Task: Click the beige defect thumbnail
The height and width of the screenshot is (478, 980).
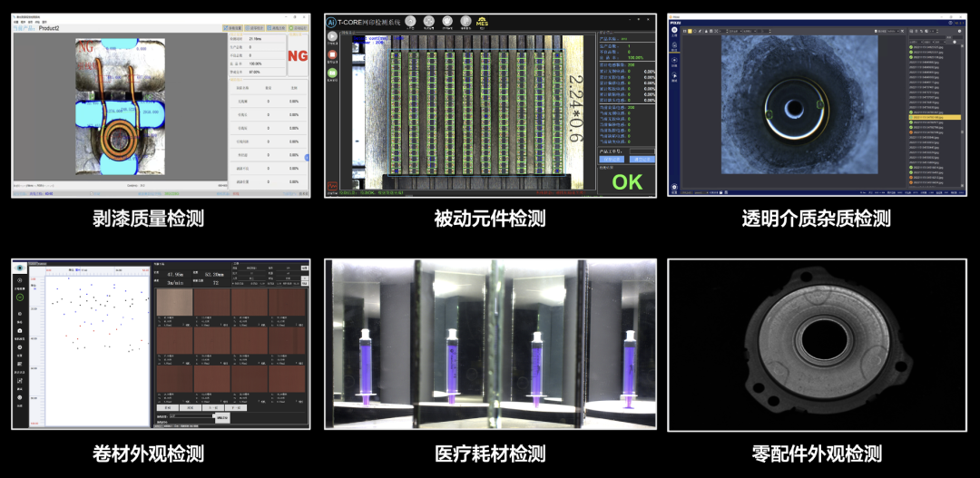Action: [174, 302]
